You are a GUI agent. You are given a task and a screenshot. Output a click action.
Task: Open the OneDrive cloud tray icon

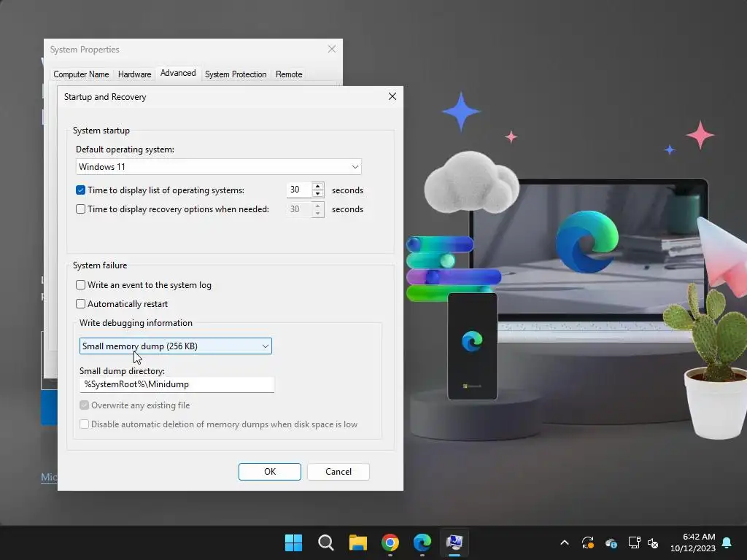(x=611, y=542)
